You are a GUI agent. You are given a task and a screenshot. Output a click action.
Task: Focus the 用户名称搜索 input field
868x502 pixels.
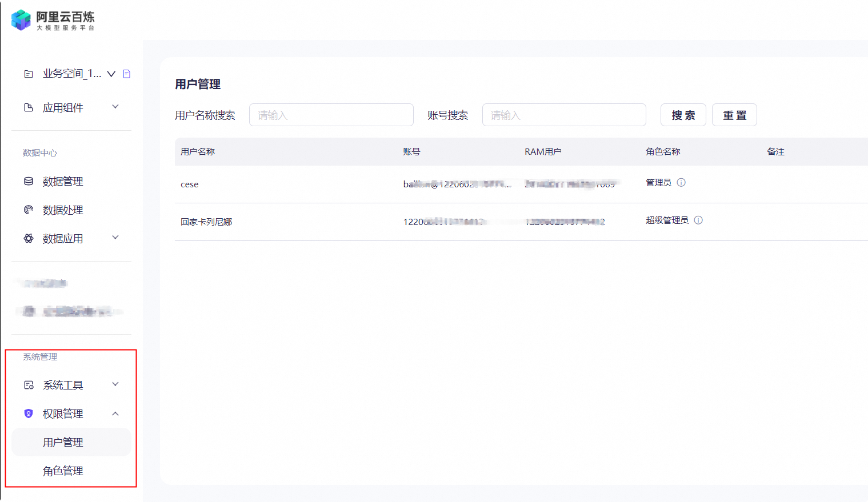[331, 115]
